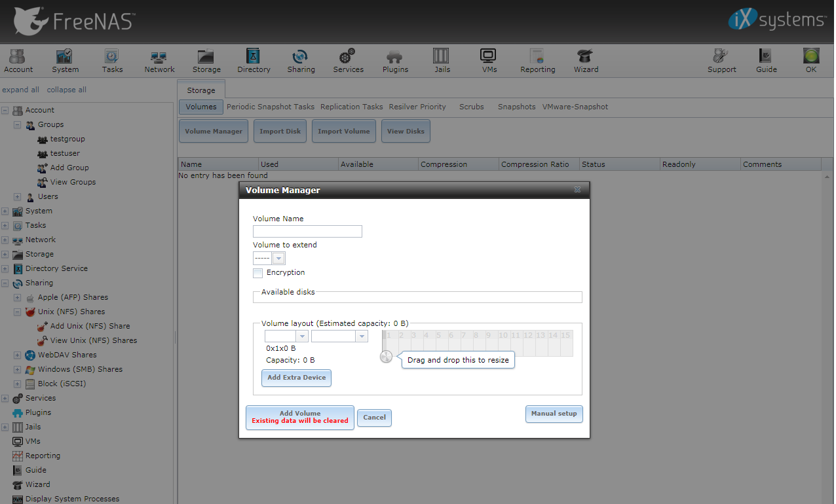Switch to Periodic Snapshot Tasks tab
The height and width of the screenshot is (504, 836).
[x=271, y=107]
